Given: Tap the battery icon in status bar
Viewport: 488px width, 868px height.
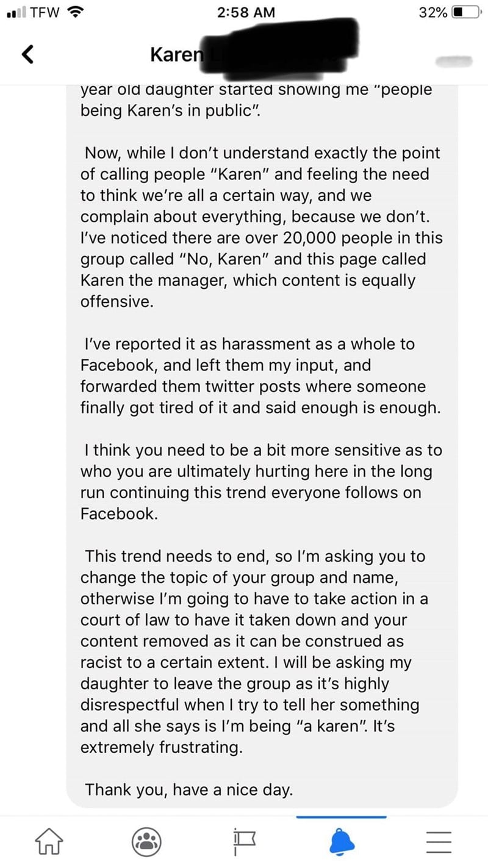Looking at the screenshot, I should pyautogui.click(x=466, y=12).
